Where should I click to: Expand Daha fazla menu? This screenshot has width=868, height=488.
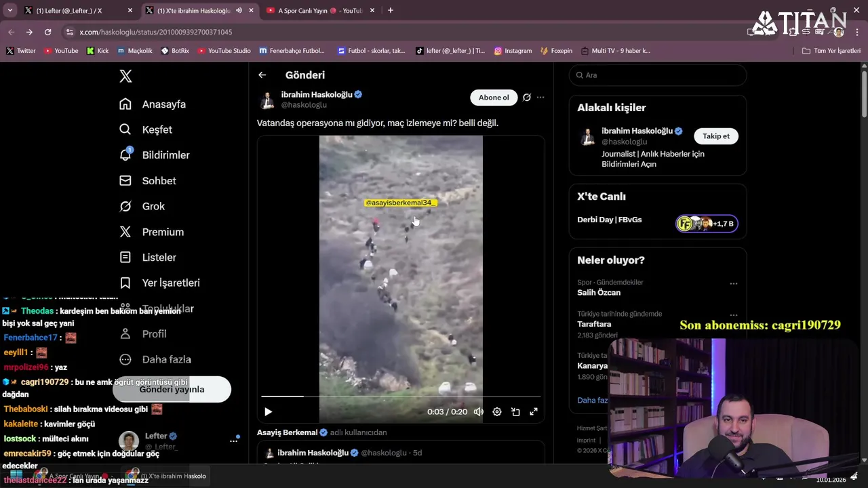tap(155, 359)
